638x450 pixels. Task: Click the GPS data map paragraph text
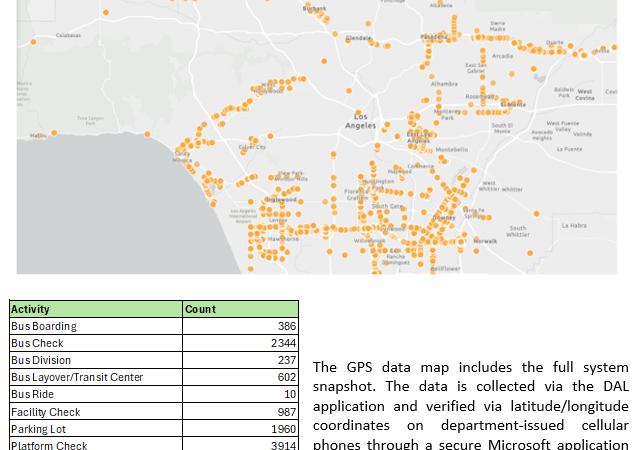[471, 407]
